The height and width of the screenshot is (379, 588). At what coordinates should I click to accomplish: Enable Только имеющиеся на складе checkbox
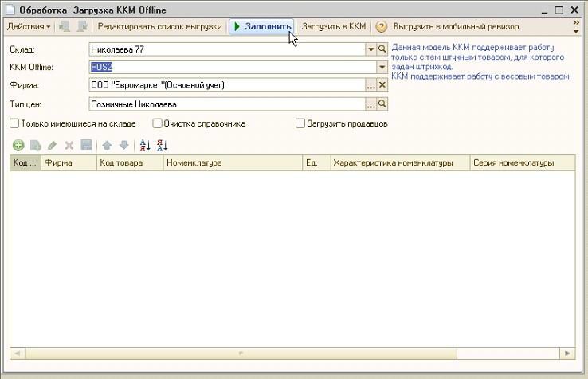pyautogui.click(x=14, y=123)
